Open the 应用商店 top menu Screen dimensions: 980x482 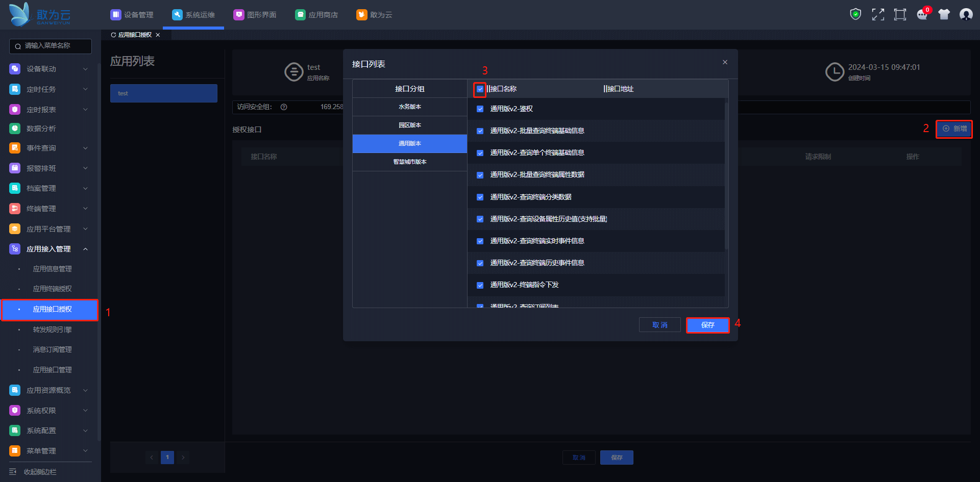pyautogui.click(x=316, y=15)
